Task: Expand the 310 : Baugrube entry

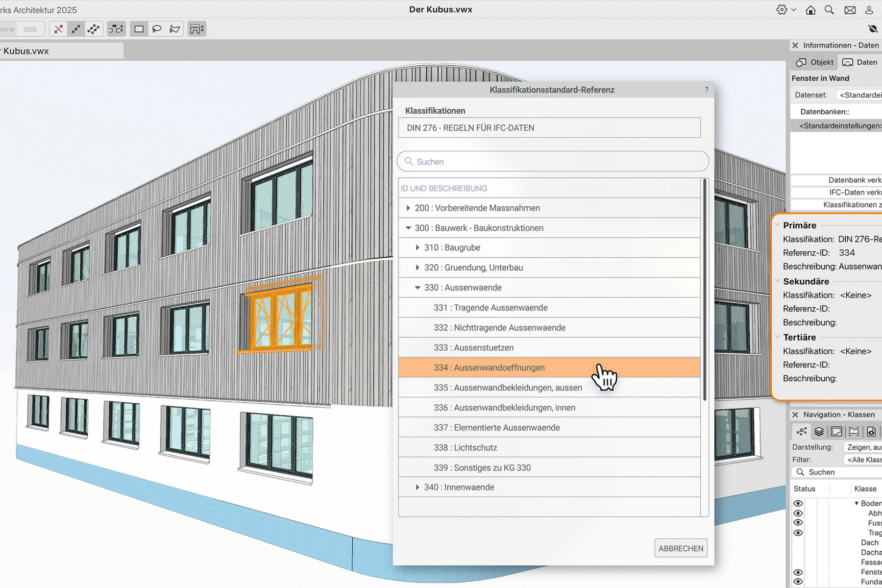Action: coord(417,247)
